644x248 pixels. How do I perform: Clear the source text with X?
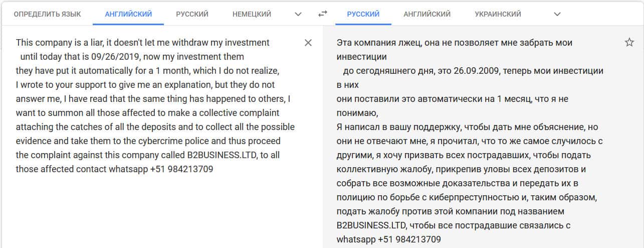point(308,43)
